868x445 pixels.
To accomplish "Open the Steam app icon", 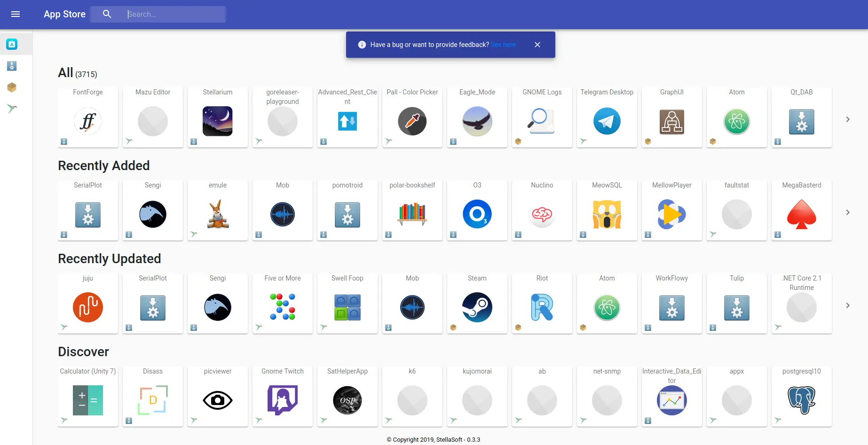I will coord(477,308).
